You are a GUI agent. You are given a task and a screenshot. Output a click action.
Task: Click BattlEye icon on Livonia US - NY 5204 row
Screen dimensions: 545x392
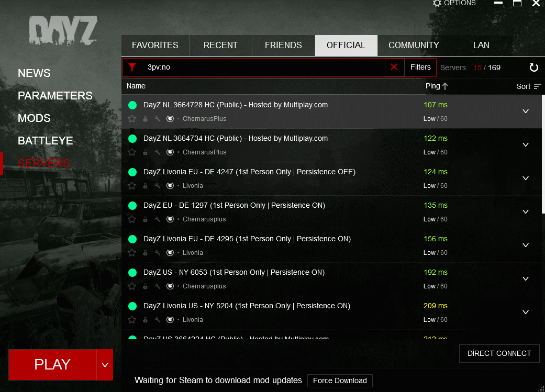click(170, 320)
